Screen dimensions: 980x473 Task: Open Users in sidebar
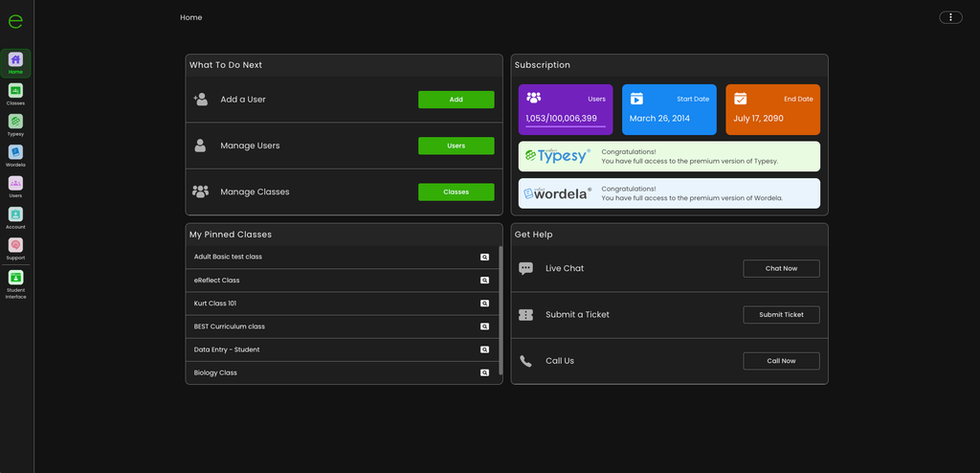pyautogui.click(x=15, y=187)
